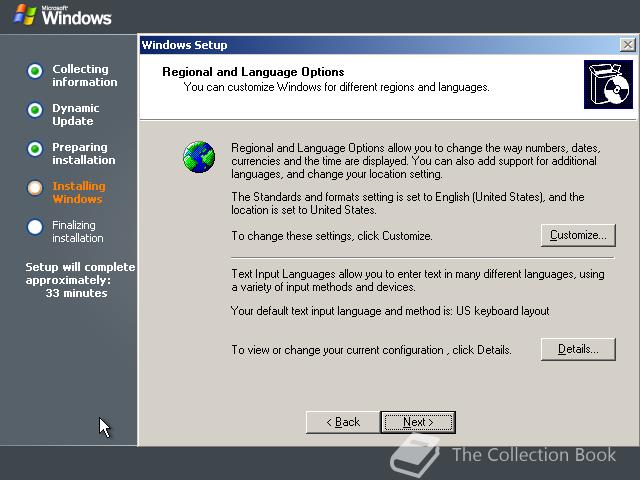Click the 'Dynamic Update' label

(76, 114)
